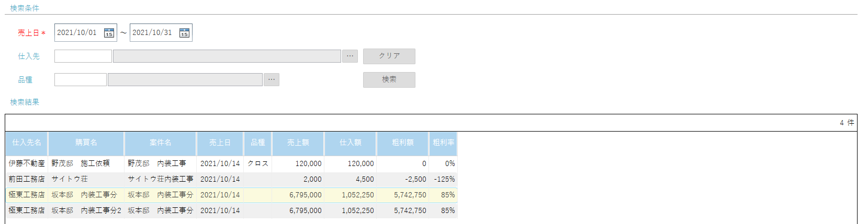The height and width of the screenshot is (224, 868).
Task: Click the end date input field
Action: (154, 33)
